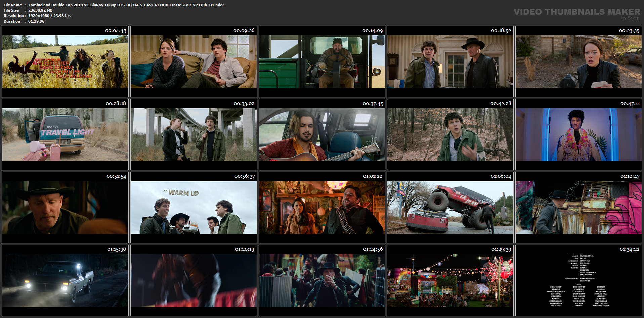Click the file size value 23630.92 MB
This screenshot has height=318, width=644.
tap(40, 10)
